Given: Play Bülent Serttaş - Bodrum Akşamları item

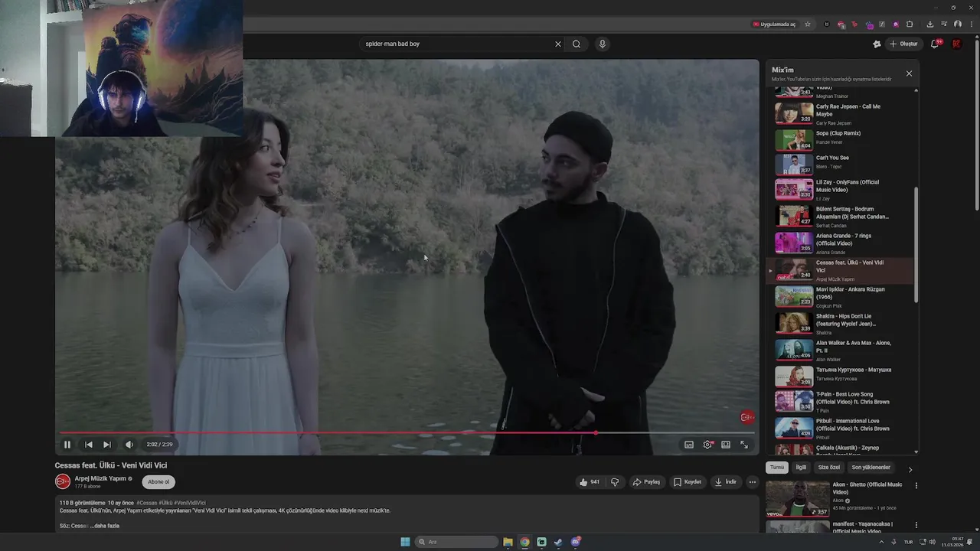Looking at the screenshot, I should coord(841,216).
